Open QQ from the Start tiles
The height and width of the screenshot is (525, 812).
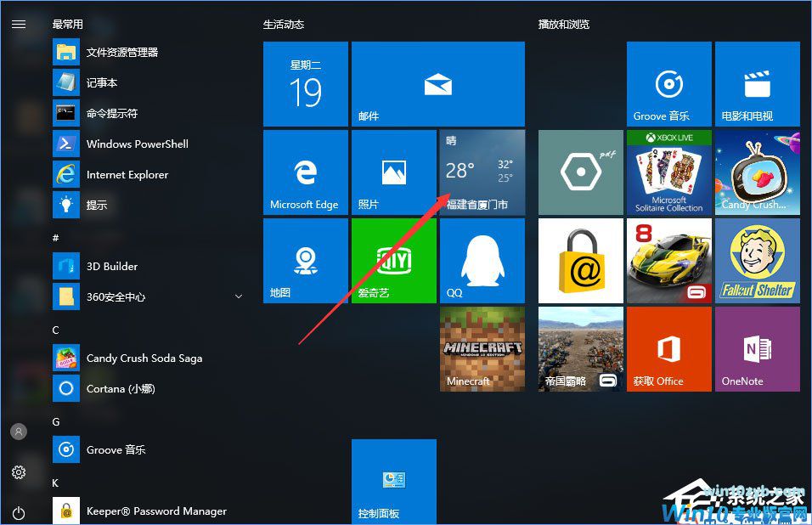tap(482, 260)
